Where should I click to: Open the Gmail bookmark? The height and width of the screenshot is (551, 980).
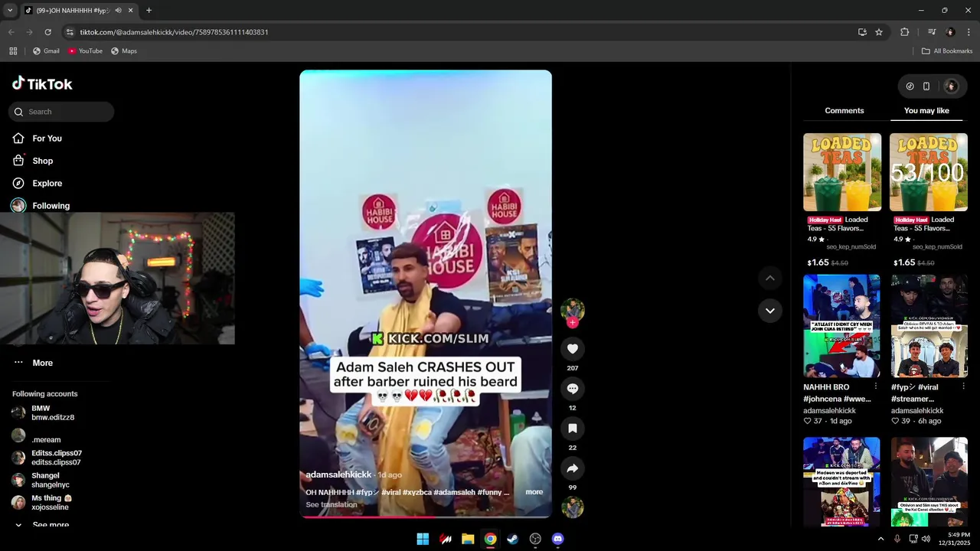coord(45,51)
